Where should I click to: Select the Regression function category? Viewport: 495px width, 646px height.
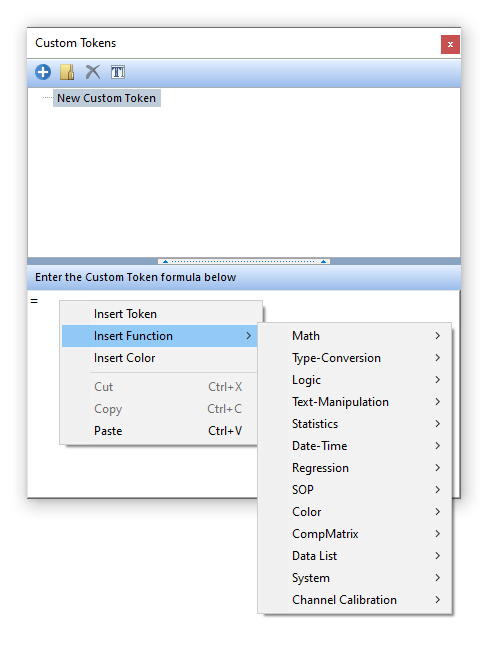(x=355, y=468)
